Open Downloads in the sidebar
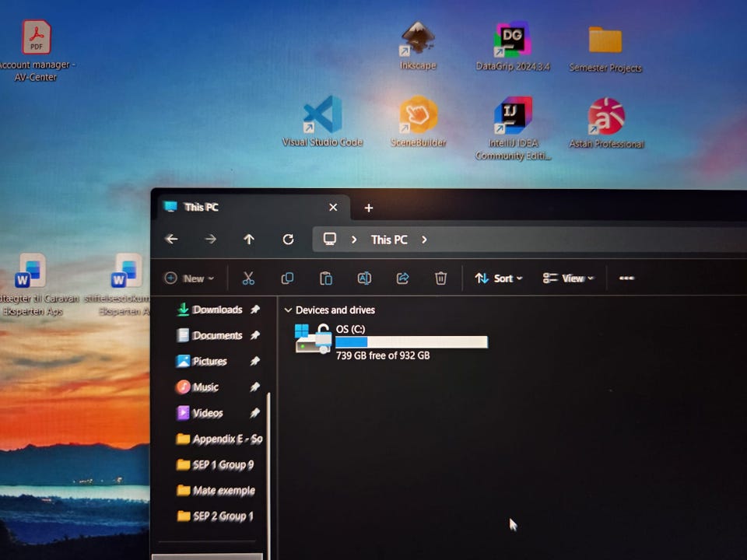The width and height of the screenshot is (747, 560). click(x=217, y=310)
